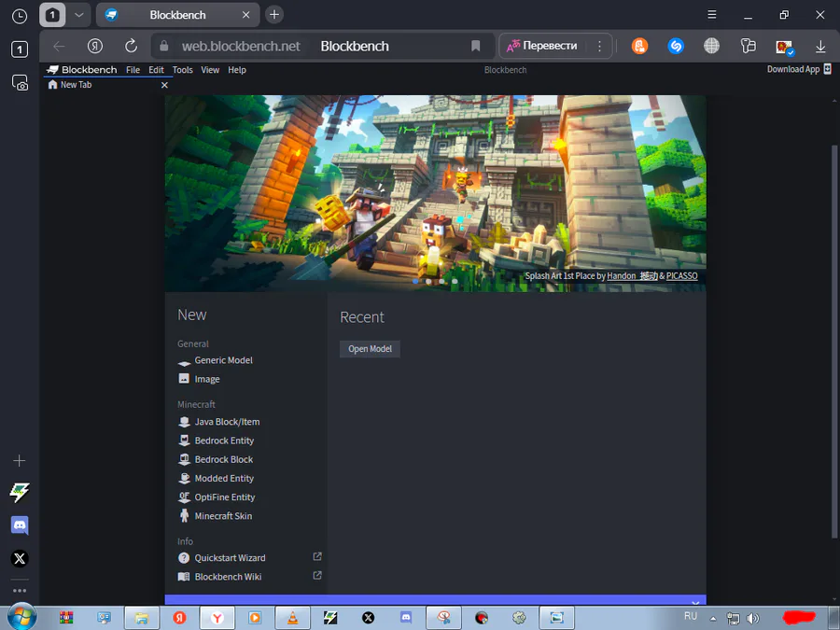The width and height of the screenshot is (840, 630).
Task: Open a new browser tab
Action: pyautogui.click(x=274, y=14)
